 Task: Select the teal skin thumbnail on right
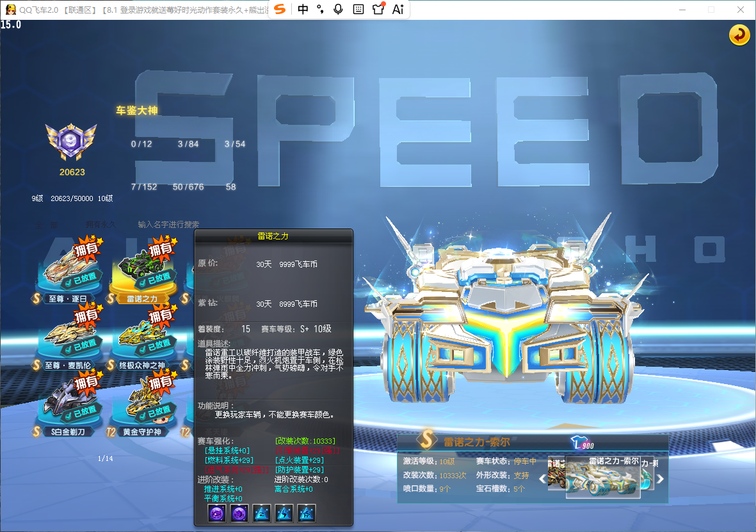tap(647, 474)
